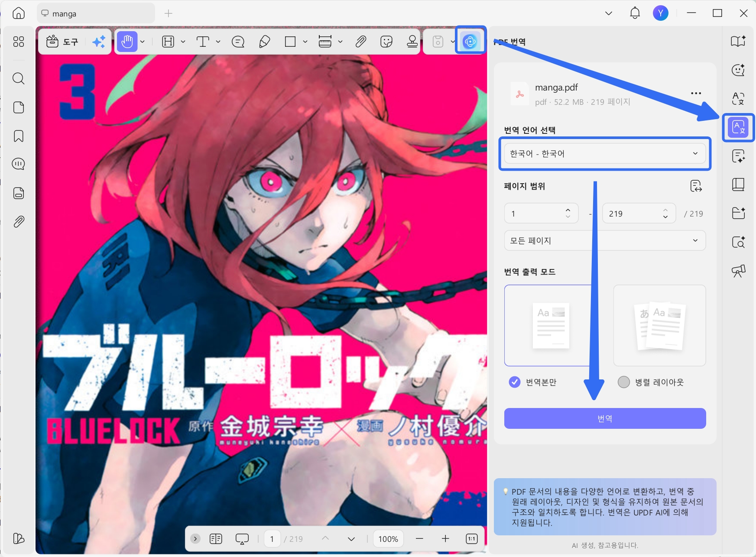The height and width of the screenshot is (557, 756).
Task: Choose the 번역본만 layout preview thumbnail
Action: pyautogui.click(x=550, y=325)
